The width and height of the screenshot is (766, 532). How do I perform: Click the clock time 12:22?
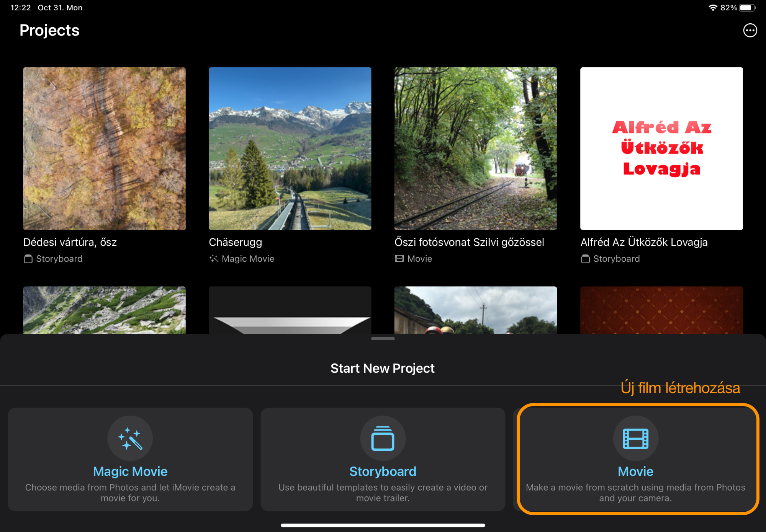click(x=20, y=8)
